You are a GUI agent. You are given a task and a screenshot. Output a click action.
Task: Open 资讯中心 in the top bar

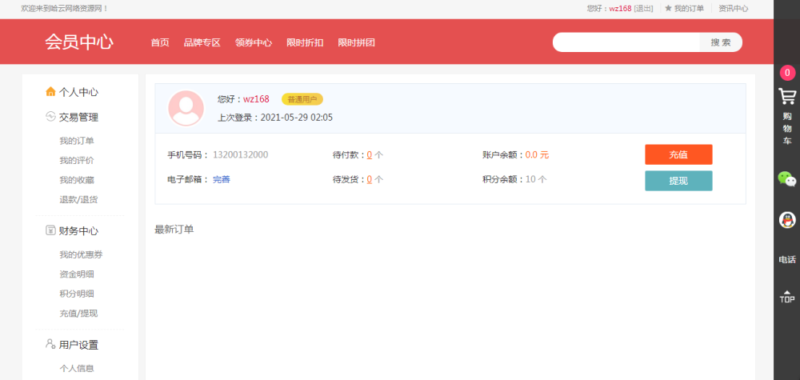(x=733, y=8)
